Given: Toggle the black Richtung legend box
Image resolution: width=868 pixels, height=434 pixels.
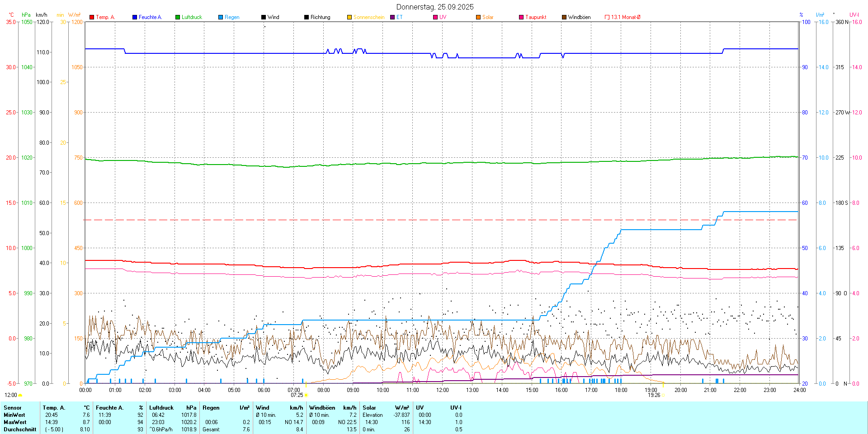Looking at the screenshot, I should (x=307, y=17).
